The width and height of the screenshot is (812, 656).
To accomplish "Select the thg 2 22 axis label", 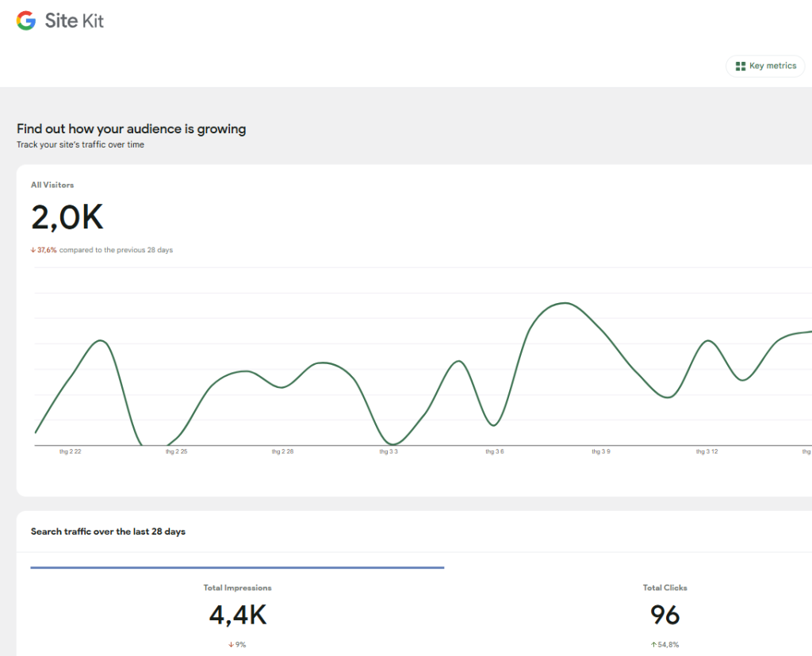I will (x=71, y=451).
